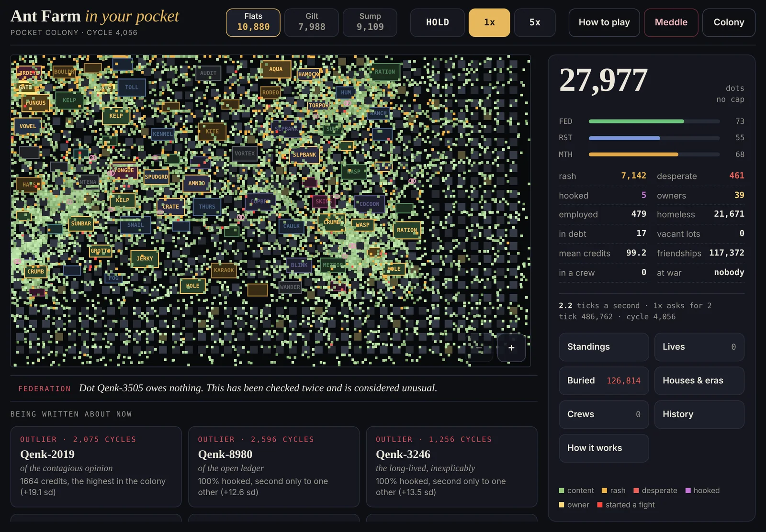Zoom in on the colony map
This screenshot has height=532, width=766.
point(511,348)
